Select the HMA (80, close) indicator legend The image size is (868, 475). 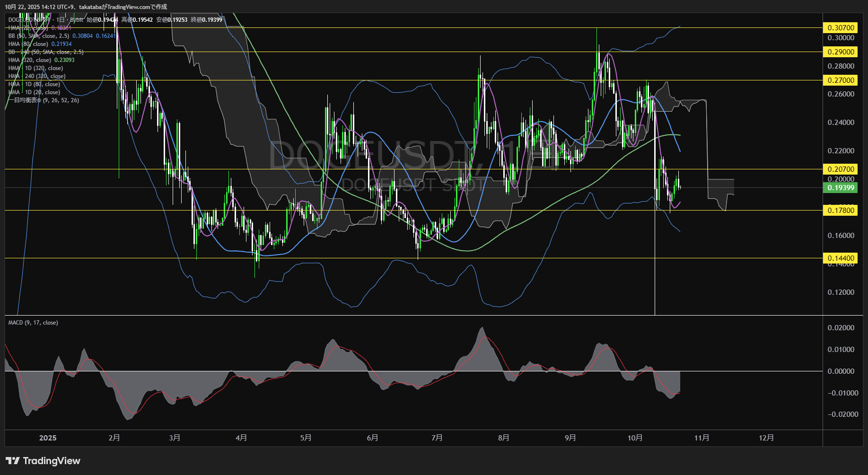tap(28, 44)
